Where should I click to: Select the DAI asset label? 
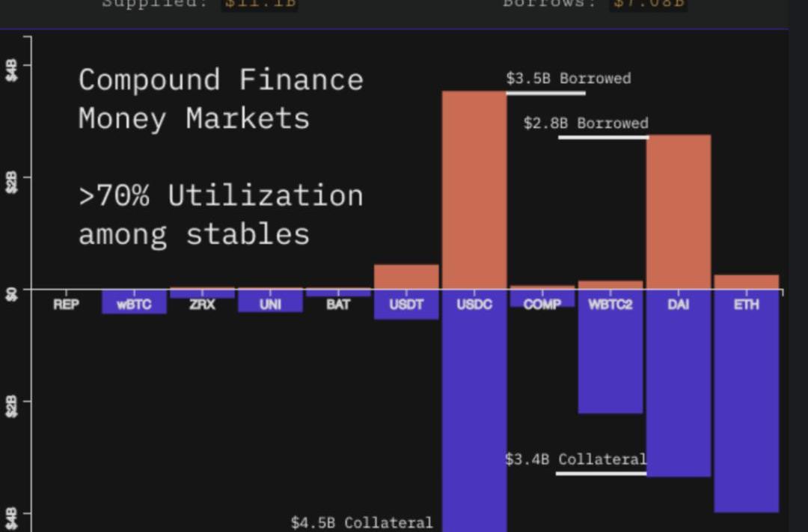coord(678,305)
